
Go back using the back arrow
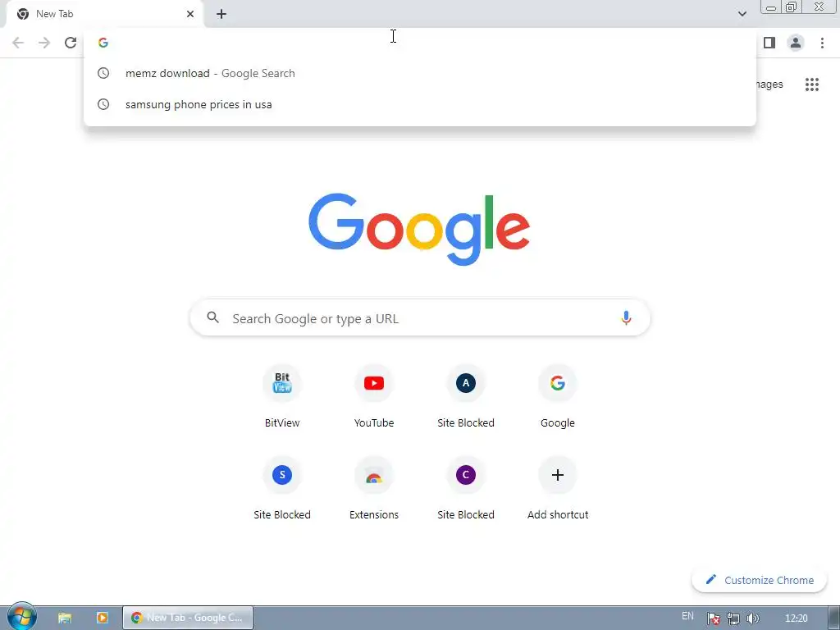point(18,43)
